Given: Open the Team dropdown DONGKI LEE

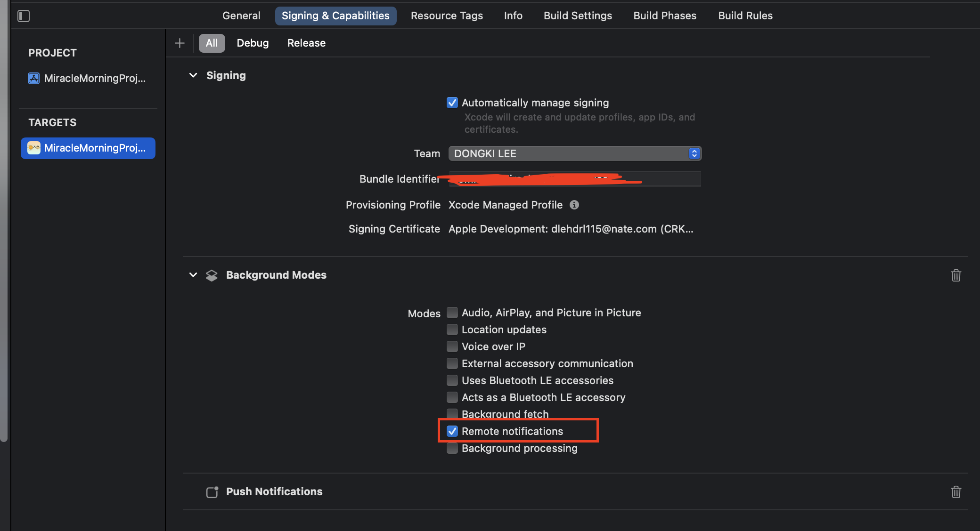Looking at the screenshot, I should [x=574, y=153].
